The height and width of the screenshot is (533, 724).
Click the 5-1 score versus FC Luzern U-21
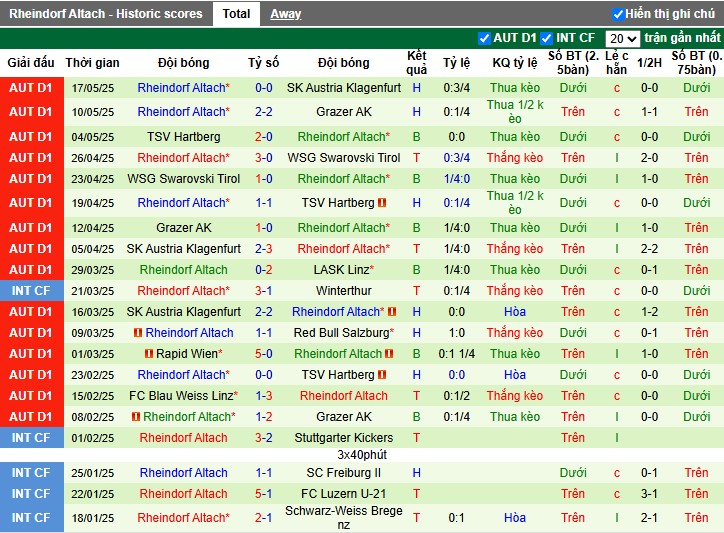(264, 494)
